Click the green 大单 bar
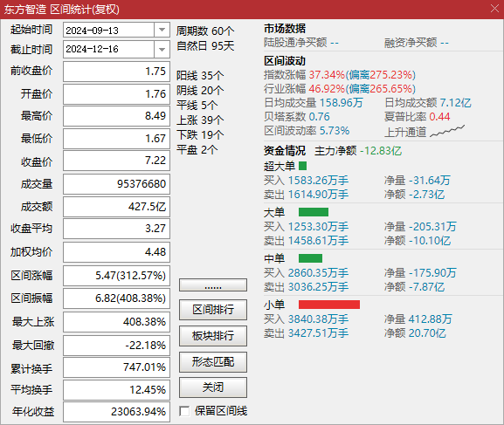The height and width of the screenshot is (425, 504). click(x=314, y=212)
